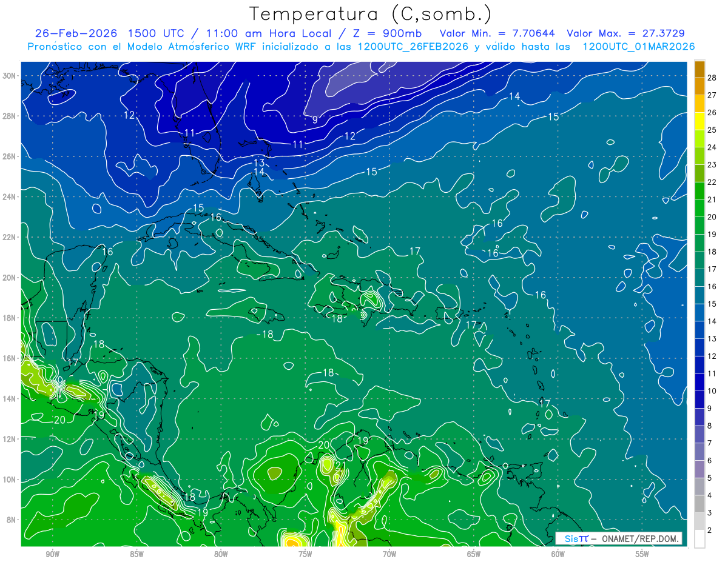Click the yellow swatch between legend values 25 and 26

[x=699, y=121]
